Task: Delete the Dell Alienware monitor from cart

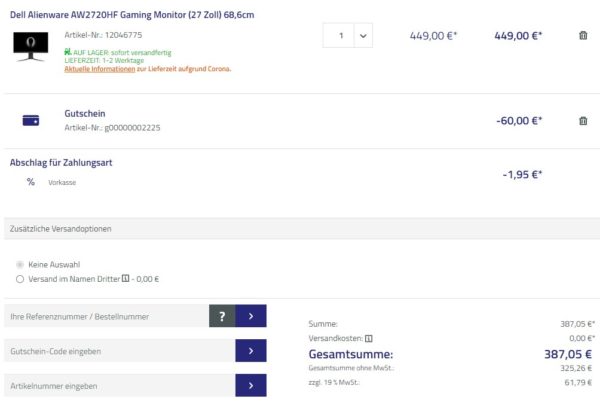Action: click(583, 36)
